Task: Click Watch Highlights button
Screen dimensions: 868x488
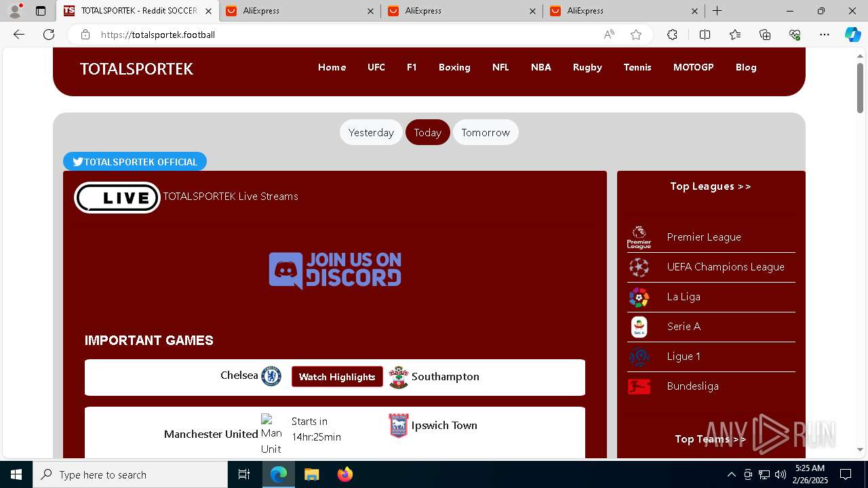Action: click(x=337, y=377)
